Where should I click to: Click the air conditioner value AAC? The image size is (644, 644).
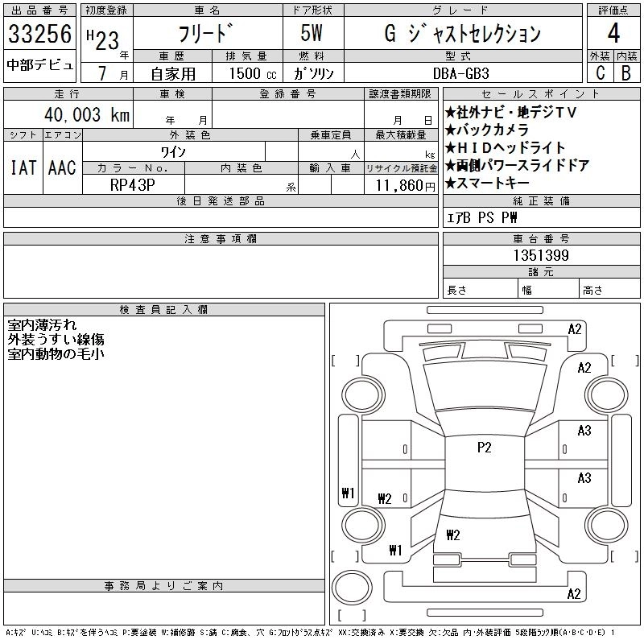pyautogui.click(x=62, y=167)
